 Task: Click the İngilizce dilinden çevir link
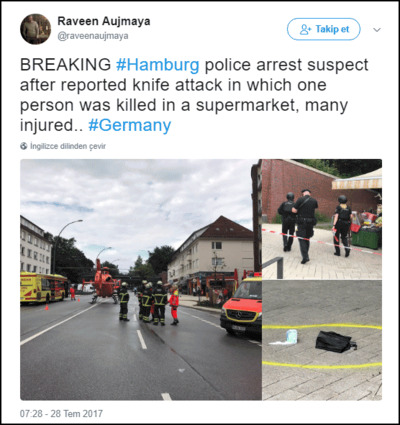point(68,146)
